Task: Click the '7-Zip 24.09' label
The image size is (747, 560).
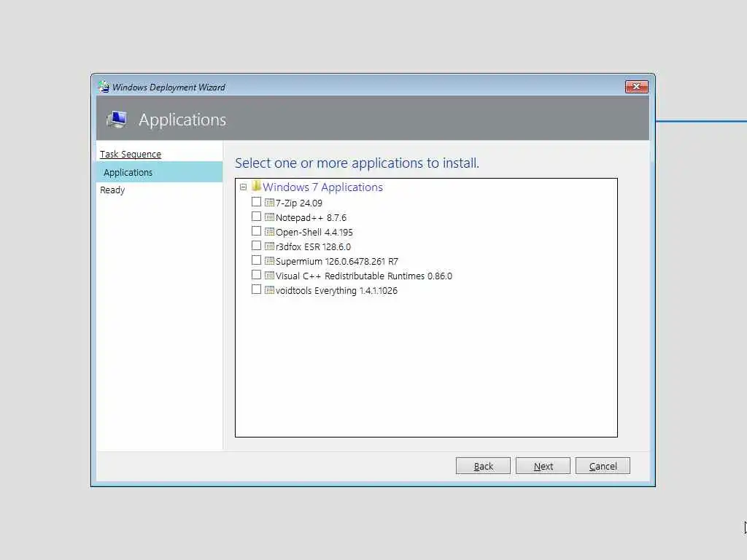Action: 299,203
